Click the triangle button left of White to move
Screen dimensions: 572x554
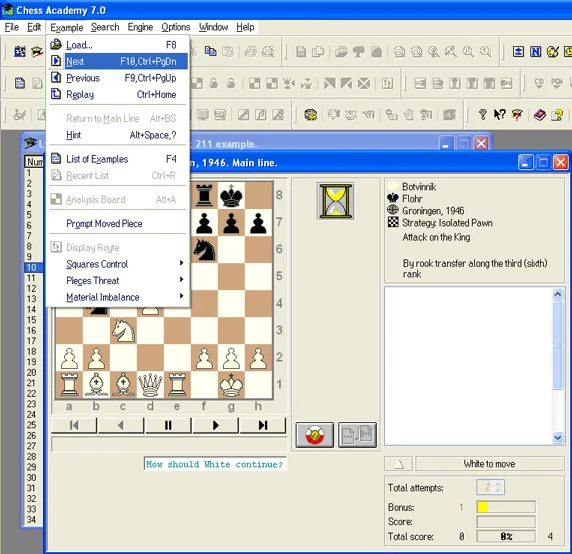point(399,464)
